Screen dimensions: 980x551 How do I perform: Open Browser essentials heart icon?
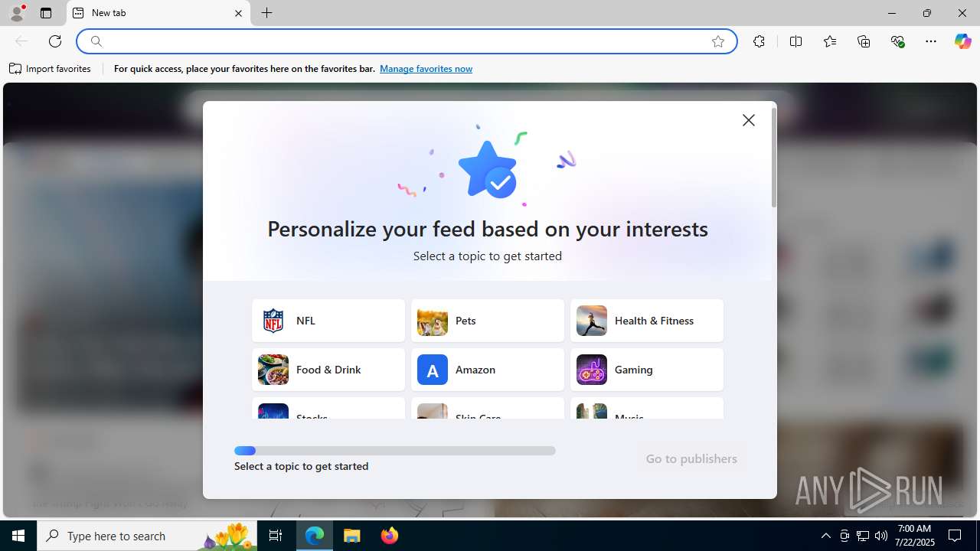coord(897,41)
